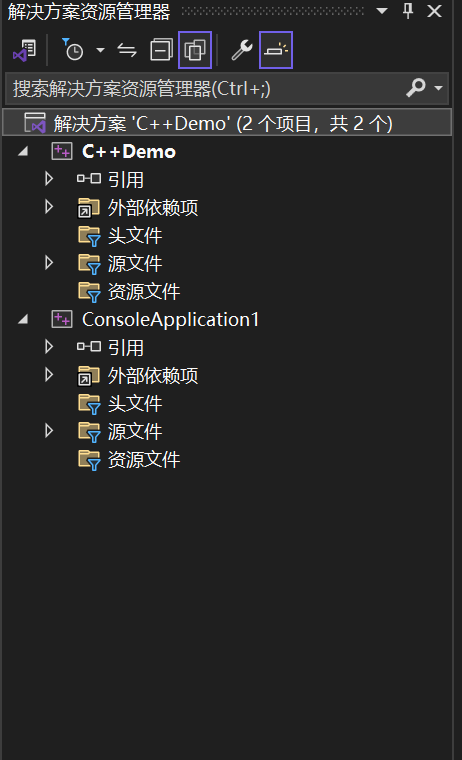This screenshot has height=760, width=462.
Task: Sync with active document arrows icon
Action: (127, 50)
